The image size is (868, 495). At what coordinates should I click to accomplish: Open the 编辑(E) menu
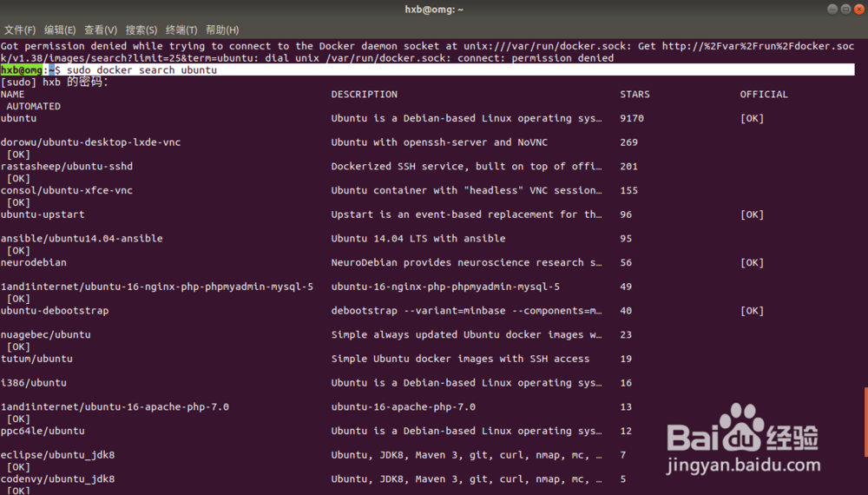click(60, 30)
